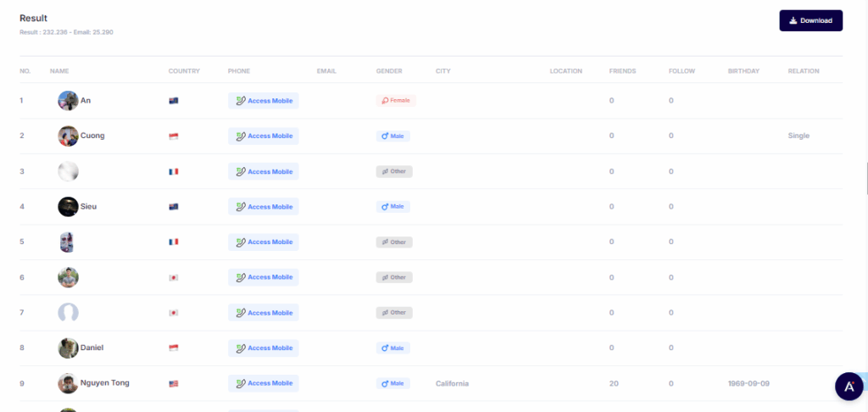This screenshot has height=412, width=868.
Task: Click Cuong's profile avatar
Action: [68, 136]
